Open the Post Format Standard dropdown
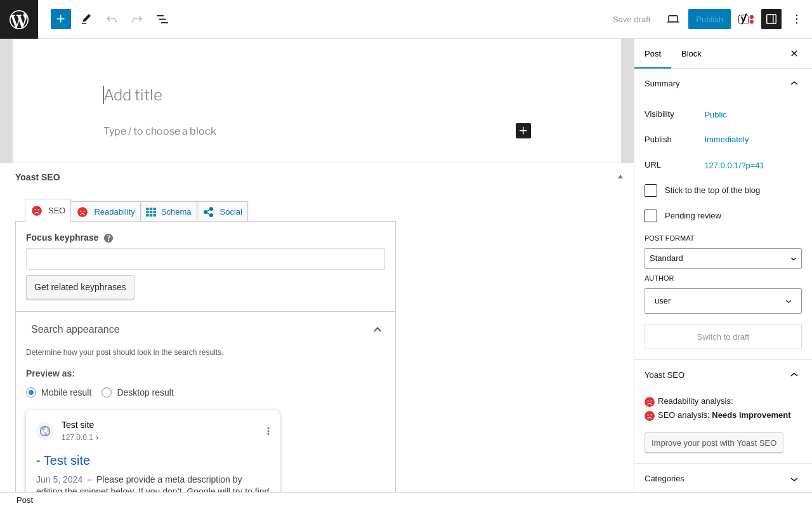Image resolution: width=812 pixels, height=508 pixels. tap(723, 258)
